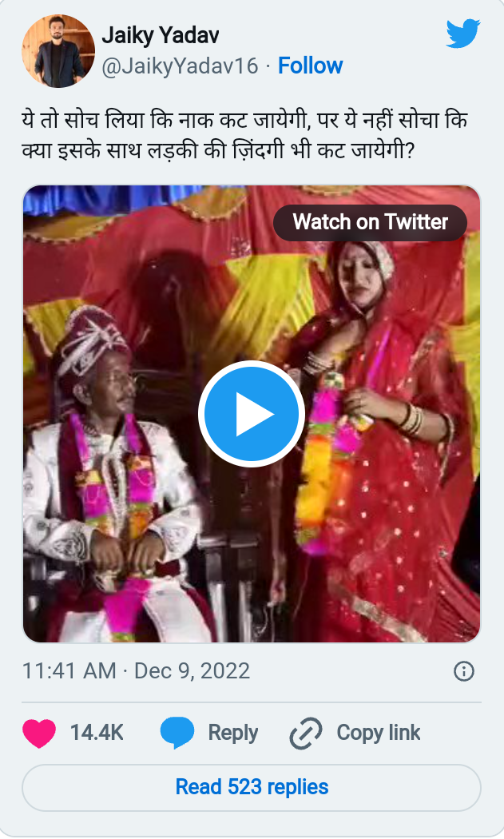Select the Copy link text
The height and width of the screenshot is (839, 504).
(x=378, y=733)
